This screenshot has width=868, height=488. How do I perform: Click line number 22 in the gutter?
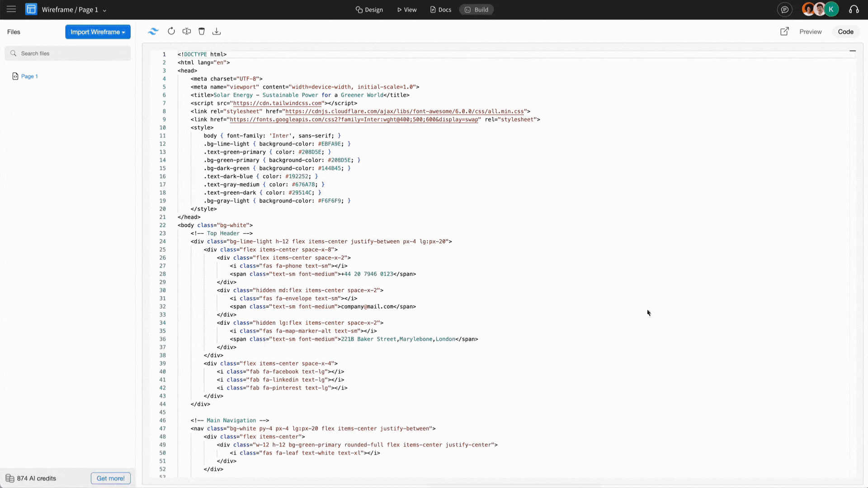[162, 225]
